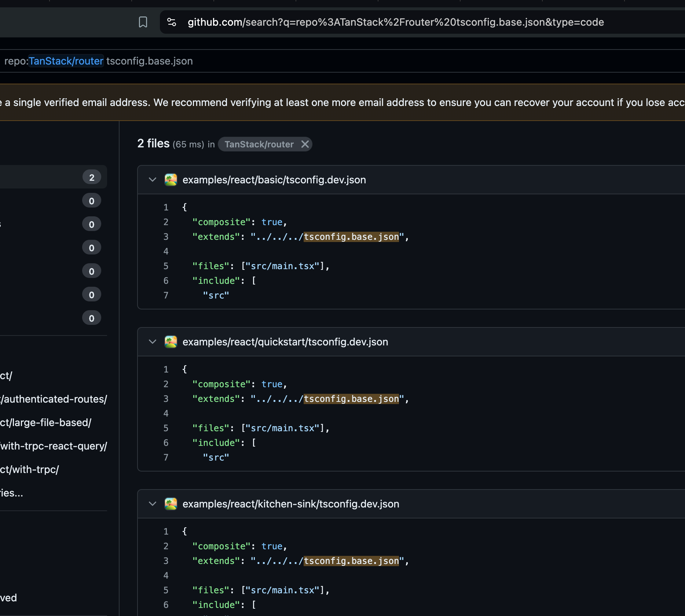Screen dimensions: 685x616
Task: Click "include" key in kitchen-sink result
Action: click(x=216, y=605)
